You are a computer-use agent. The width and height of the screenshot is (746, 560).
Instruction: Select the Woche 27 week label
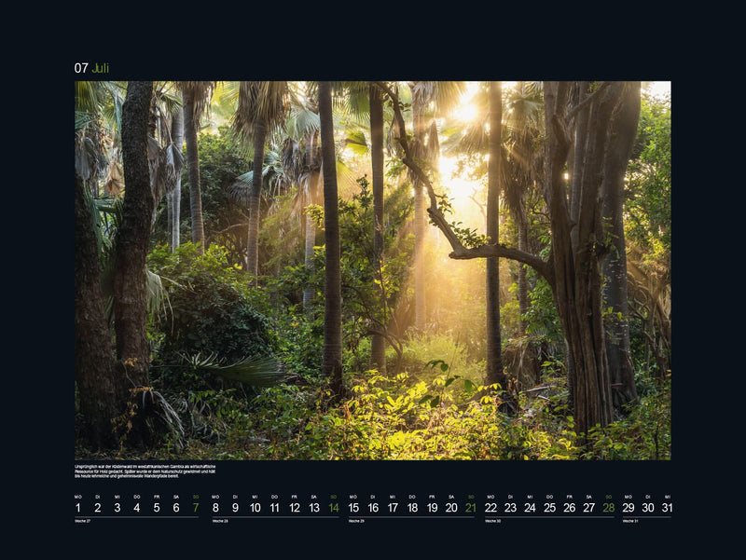pos(82,521)
